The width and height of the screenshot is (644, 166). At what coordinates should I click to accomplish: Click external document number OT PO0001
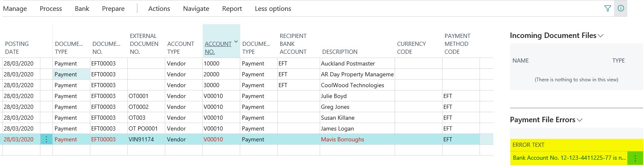click(143, 128)
